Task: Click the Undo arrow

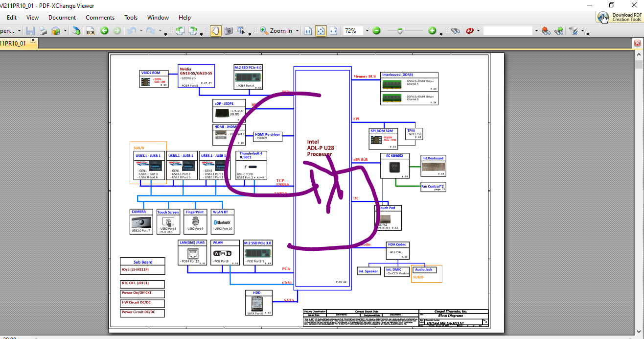Action: click(x=131, y=31)
